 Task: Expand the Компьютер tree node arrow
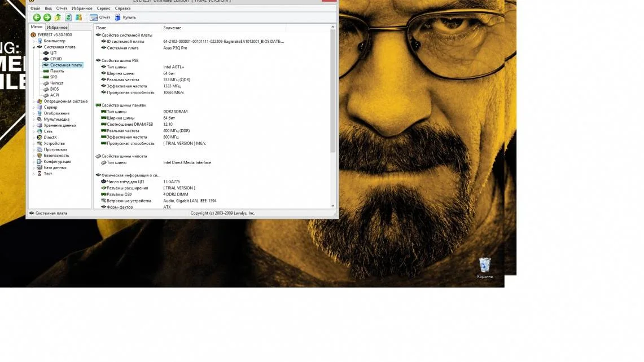point(34,41)
